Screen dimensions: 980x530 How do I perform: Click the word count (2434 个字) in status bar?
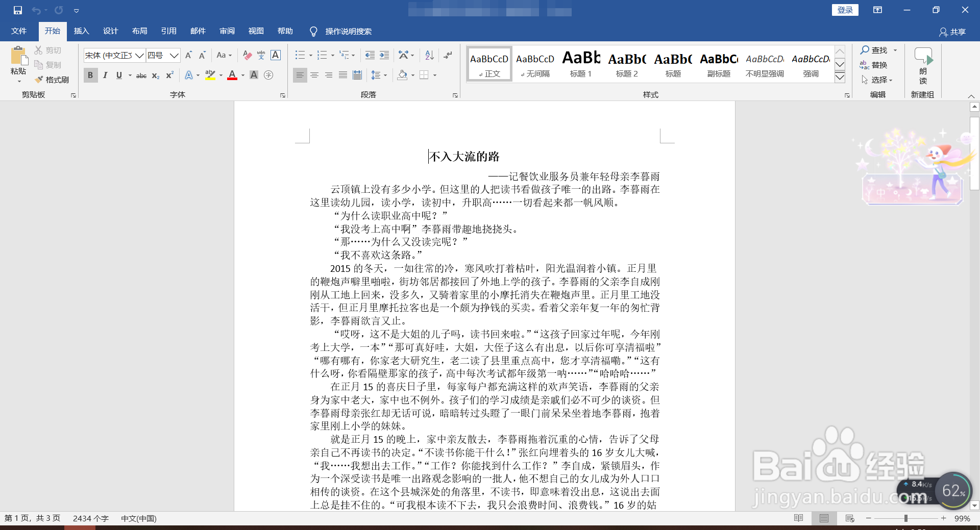(91, 518)
